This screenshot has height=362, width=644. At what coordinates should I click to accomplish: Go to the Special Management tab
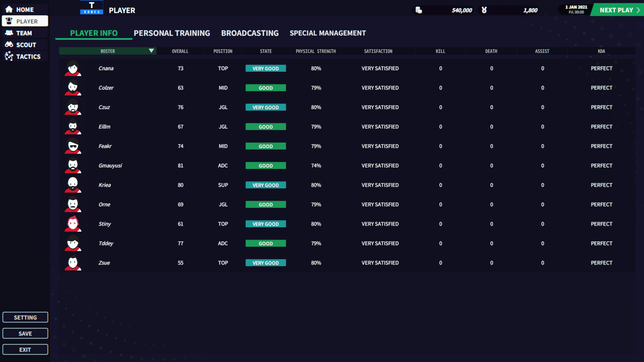[328, 33]
